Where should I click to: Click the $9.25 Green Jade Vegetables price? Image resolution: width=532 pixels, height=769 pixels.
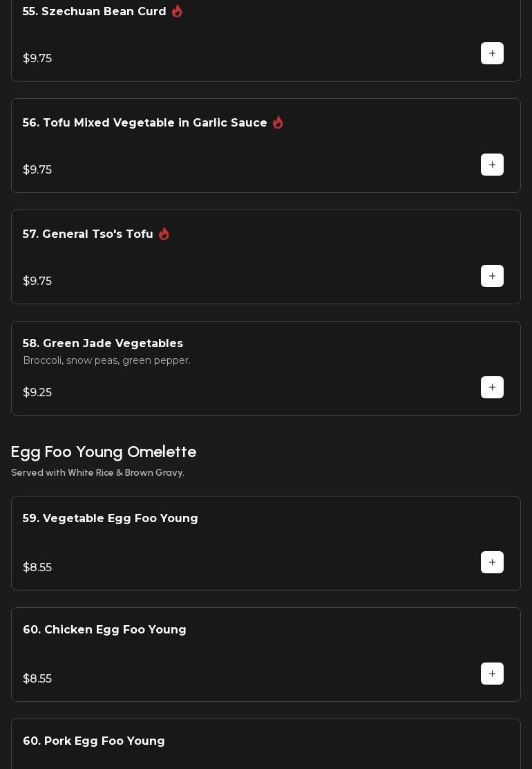point(37,393)
